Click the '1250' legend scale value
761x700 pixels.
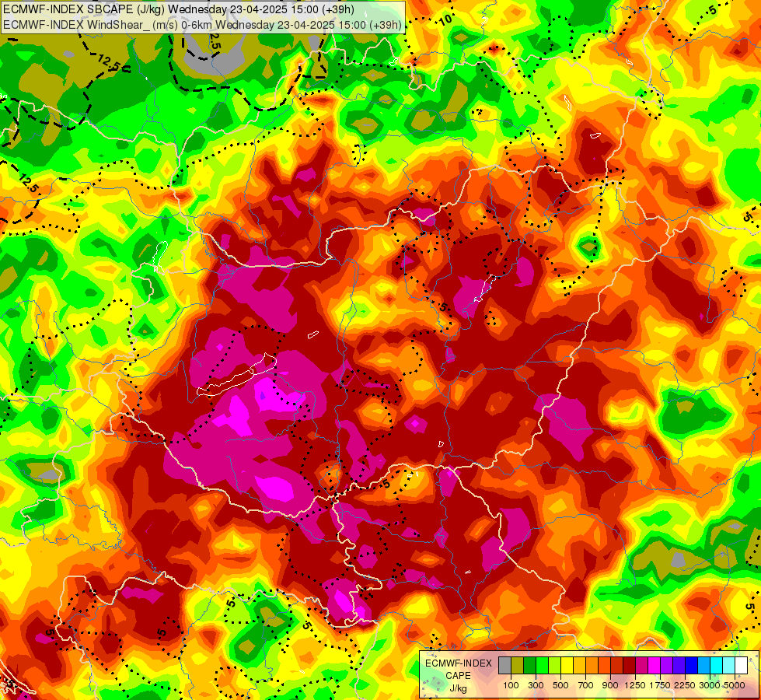pyautogui.click(x=635, y=685)
